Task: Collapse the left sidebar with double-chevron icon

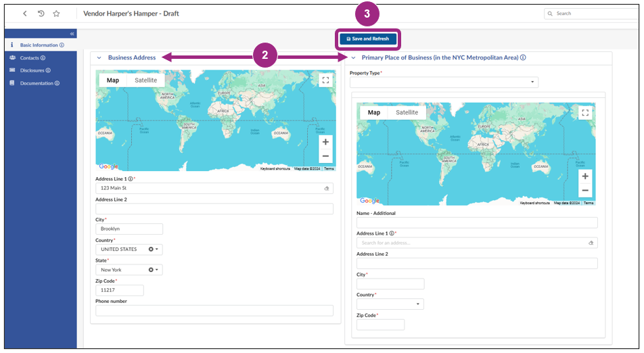Action: 72,34
